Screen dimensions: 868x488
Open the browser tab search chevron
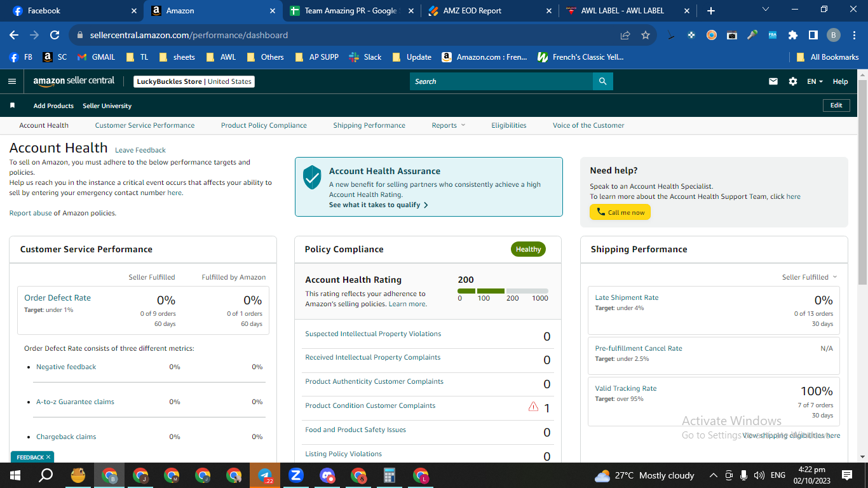[765, 10]
